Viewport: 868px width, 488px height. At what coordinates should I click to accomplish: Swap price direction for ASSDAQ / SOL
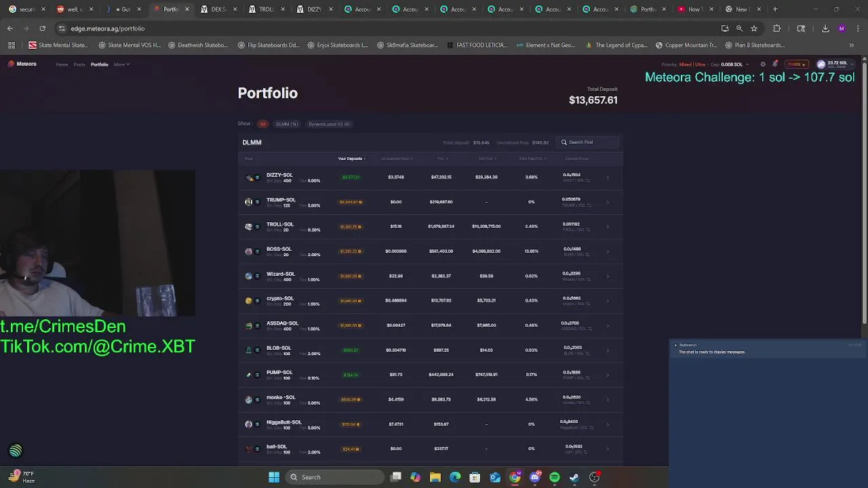590,329
